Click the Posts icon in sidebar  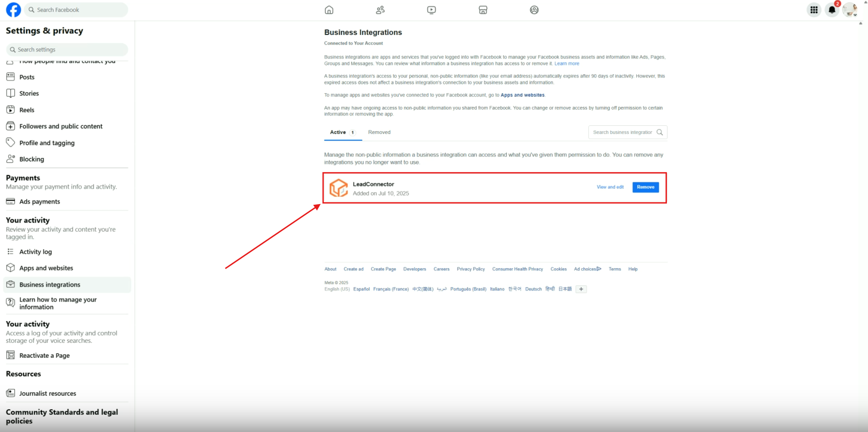click(x=11, y=77)
